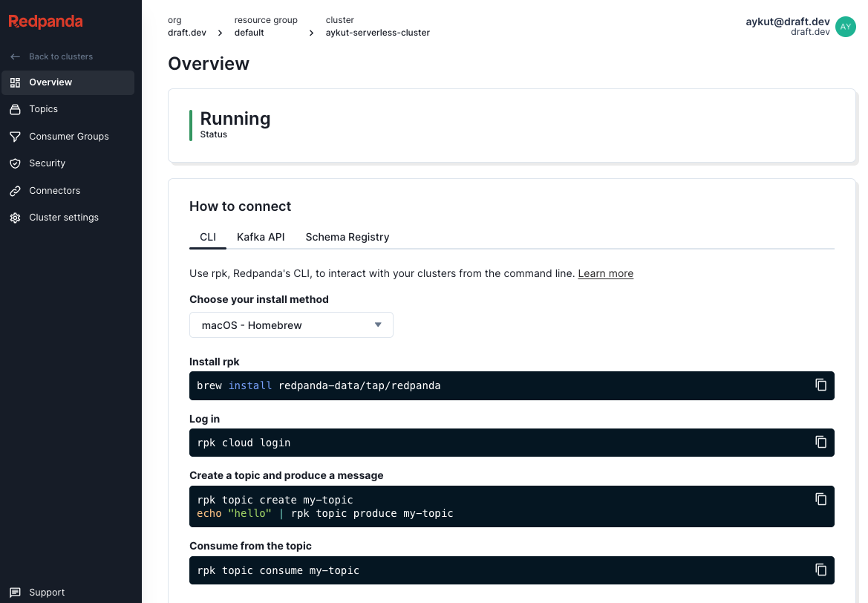Go back via Back to clusters
This screenshot has height=603, width=868.
(61, 56)
